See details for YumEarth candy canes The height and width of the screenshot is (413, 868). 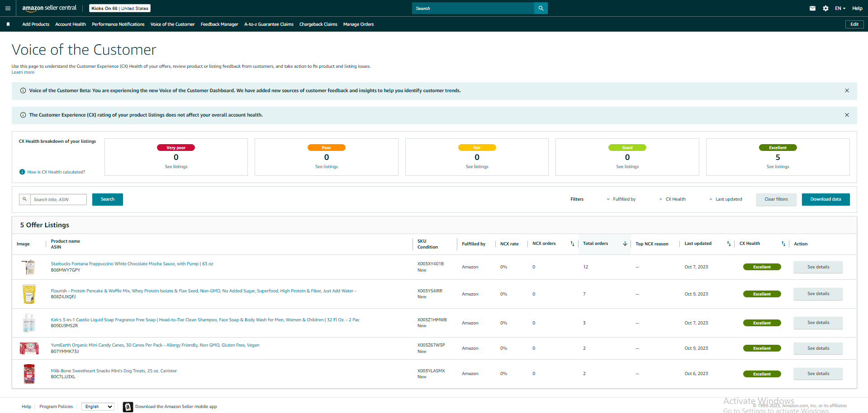[x=818, y=348]
